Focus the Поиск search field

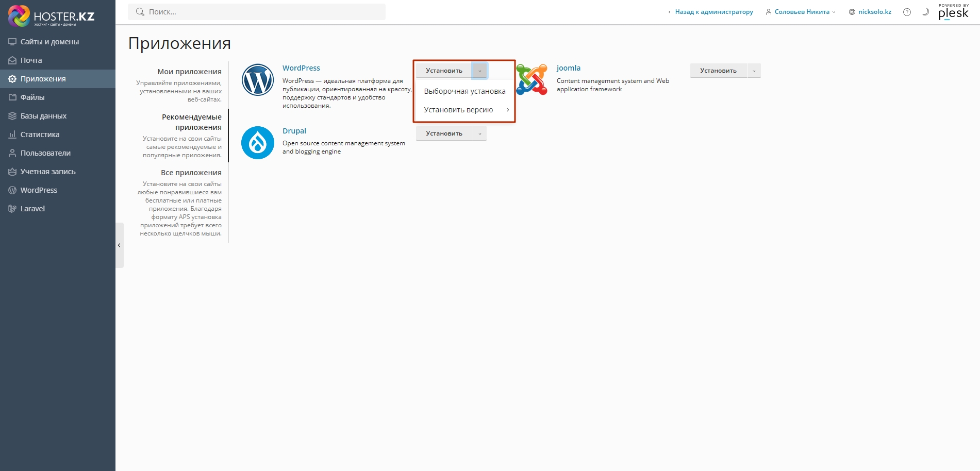pos(257,12)
